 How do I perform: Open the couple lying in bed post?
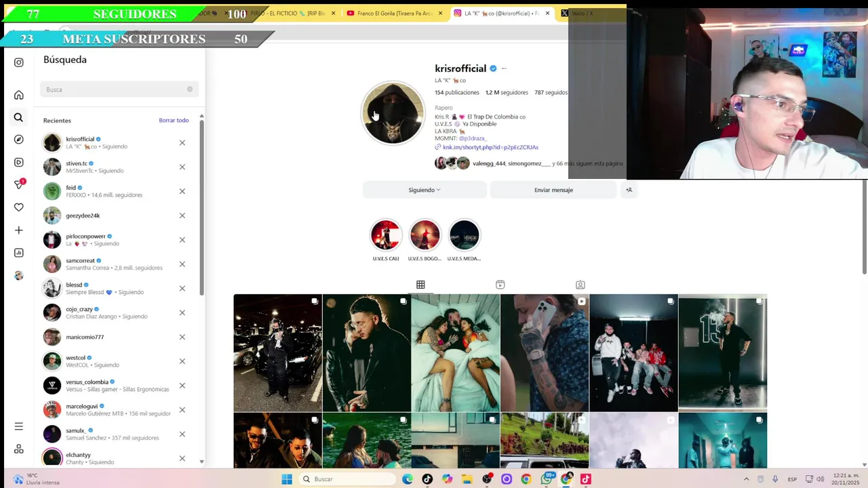[455, 352]
